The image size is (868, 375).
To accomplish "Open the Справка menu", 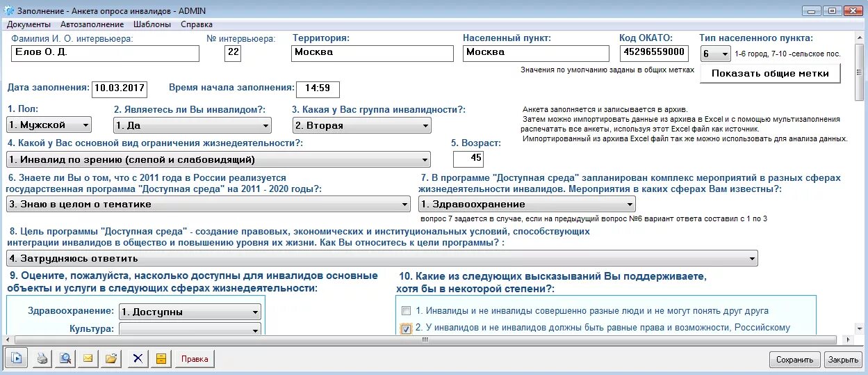I will [x=197, y=24].
